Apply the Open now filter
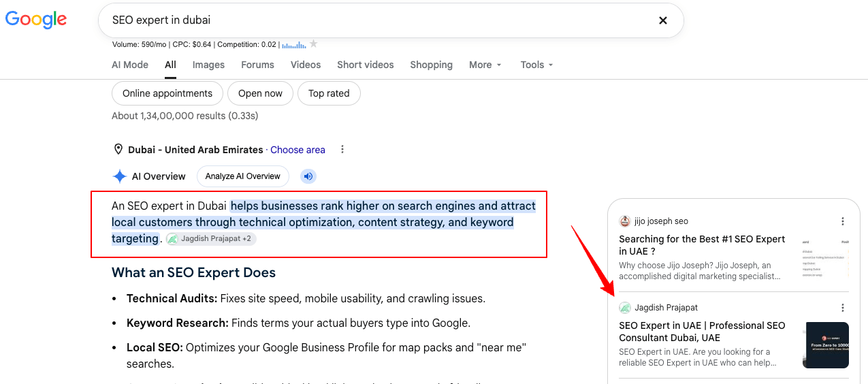 pos(260,93)
